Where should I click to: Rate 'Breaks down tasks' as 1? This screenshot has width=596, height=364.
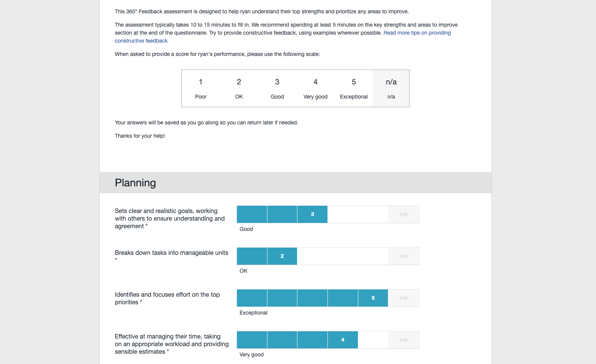point(252,256)
